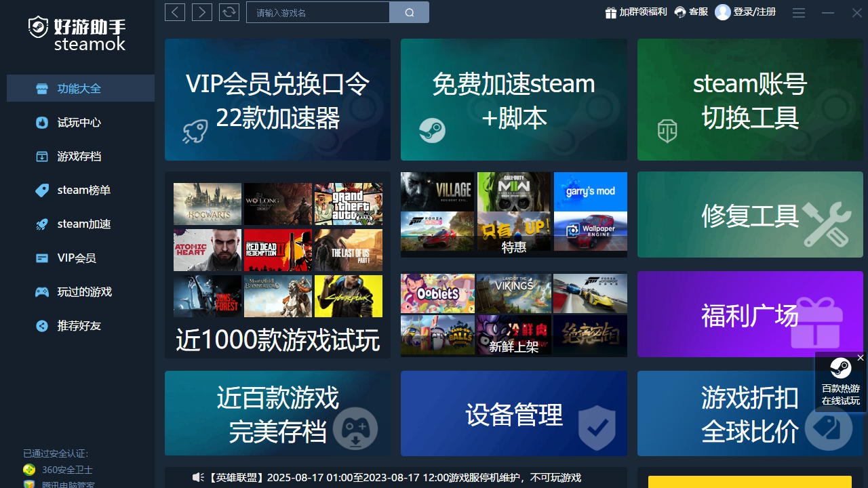Open 加群领福利 via the gift icon

(610, 12)
